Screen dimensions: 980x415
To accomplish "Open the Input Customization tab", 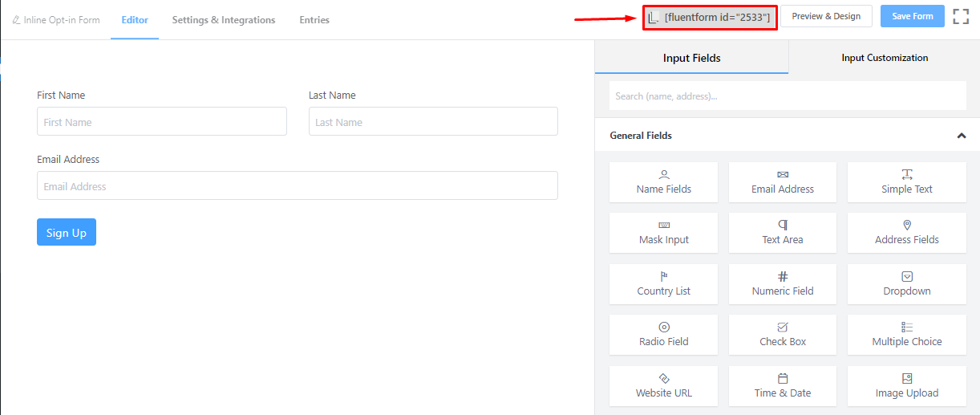I will click(x=885, y=58).
